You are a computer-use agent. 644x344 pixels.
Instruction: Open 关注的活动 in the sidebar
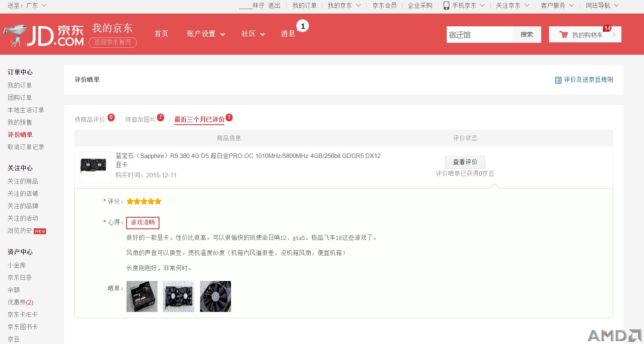coord(23,218)
